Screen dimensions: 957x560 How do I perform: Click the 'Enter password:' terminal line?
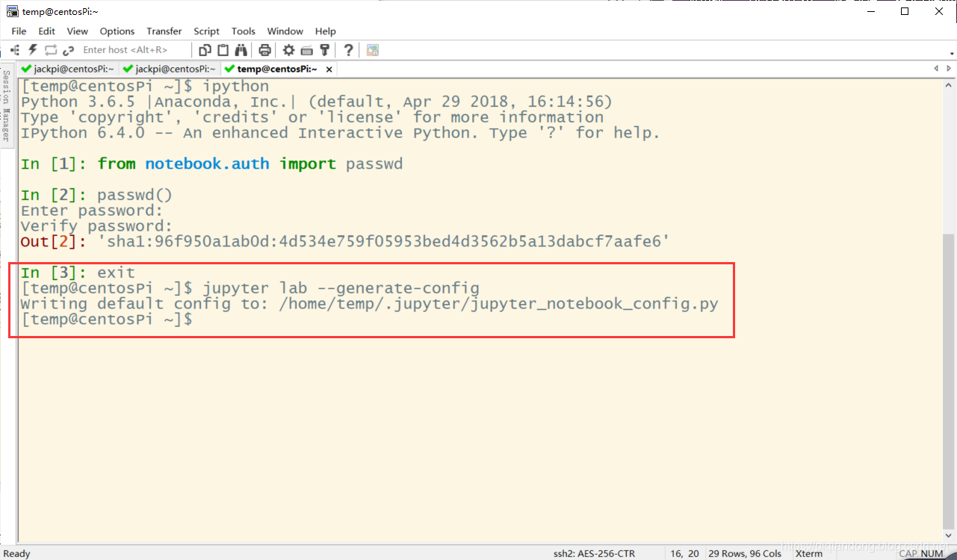point(92,211)
